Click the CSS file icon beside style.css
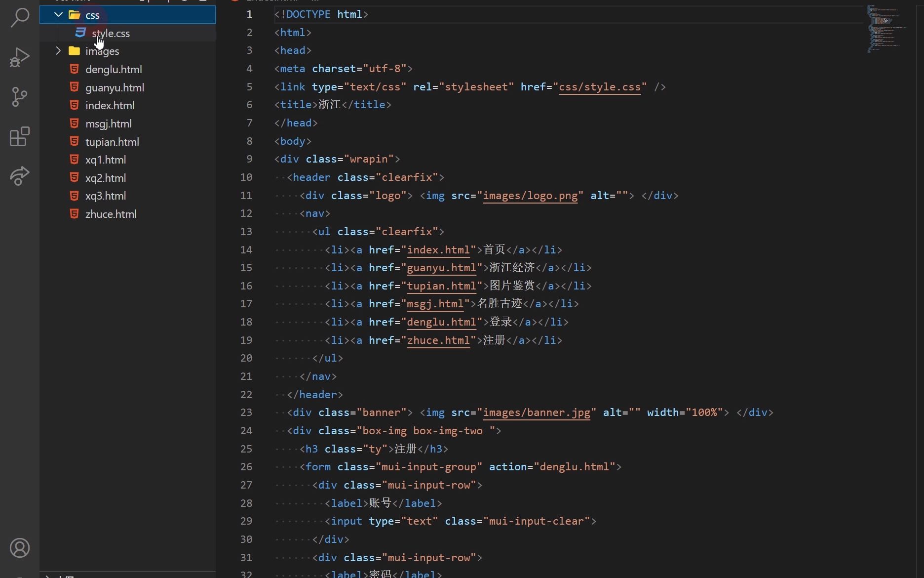The width and height of the screenshot is (924, 578). point(80,33)
